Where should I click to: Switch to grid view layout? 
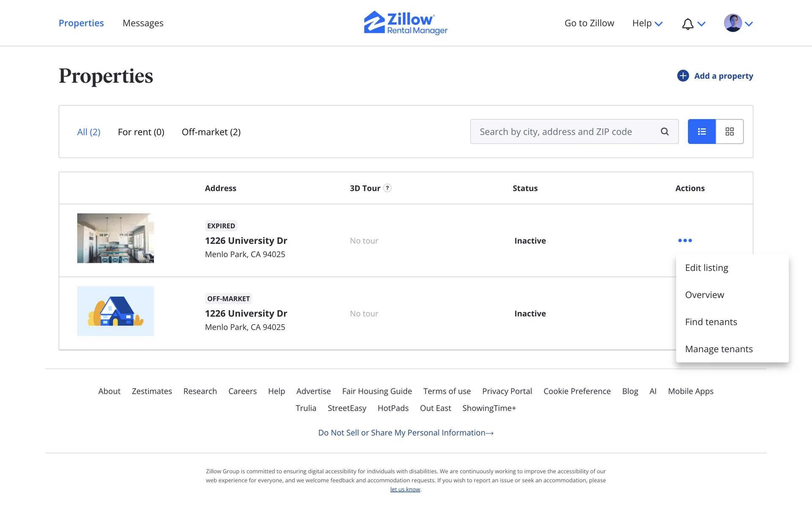coord(730,132)
